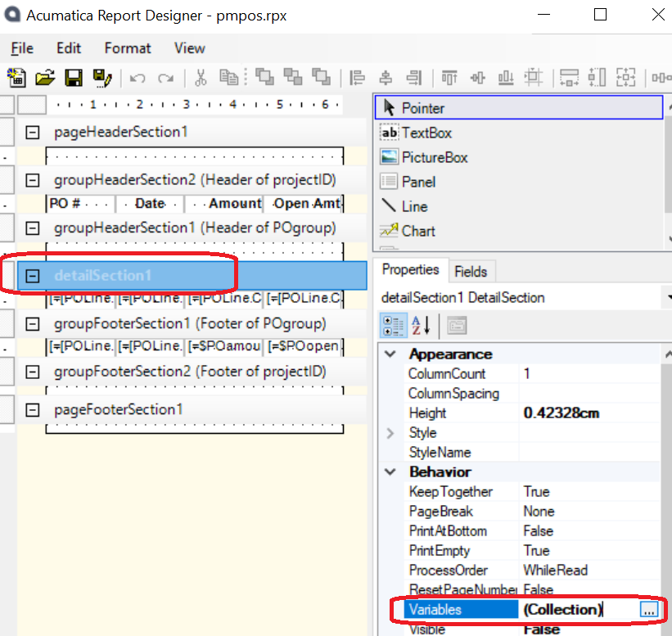
Task: Click the first layer order icon after Copy
Action: point(264,78)
